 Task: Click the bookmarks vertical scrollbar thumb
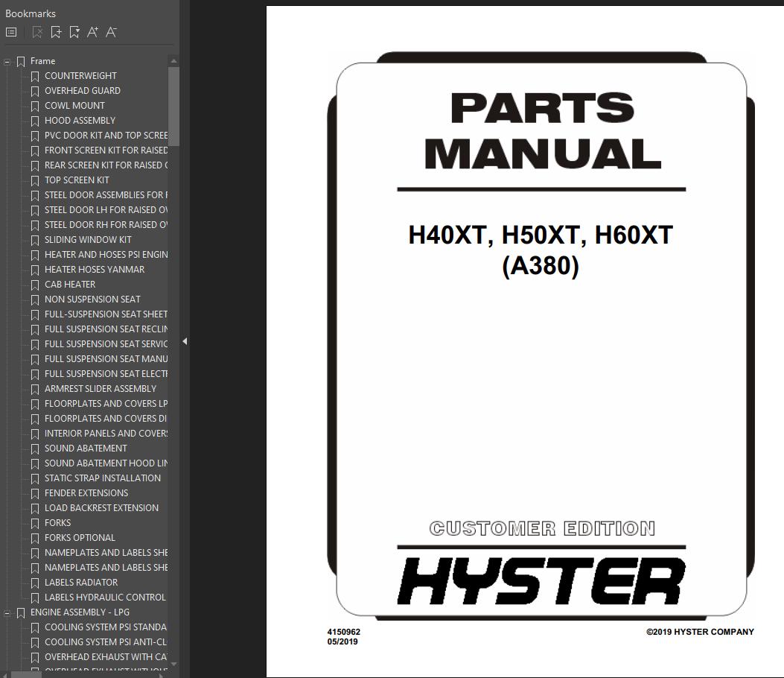pyautogui.click(x=173, y=106)
